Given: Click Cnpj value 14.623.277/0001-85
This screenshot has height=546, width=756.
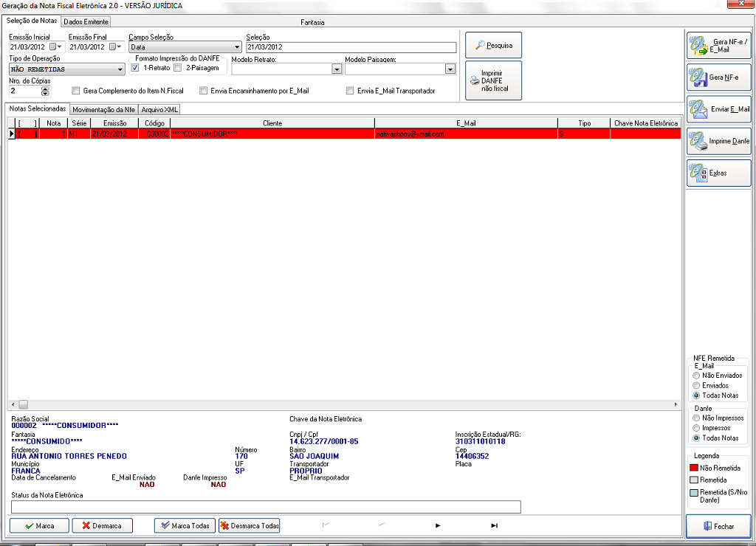Looking at the screenshot, I should [323, 441].
